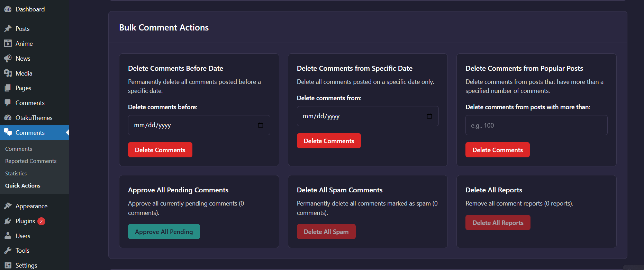Click the Delete All Reports card title
The image size is (644, 270).
494,190
